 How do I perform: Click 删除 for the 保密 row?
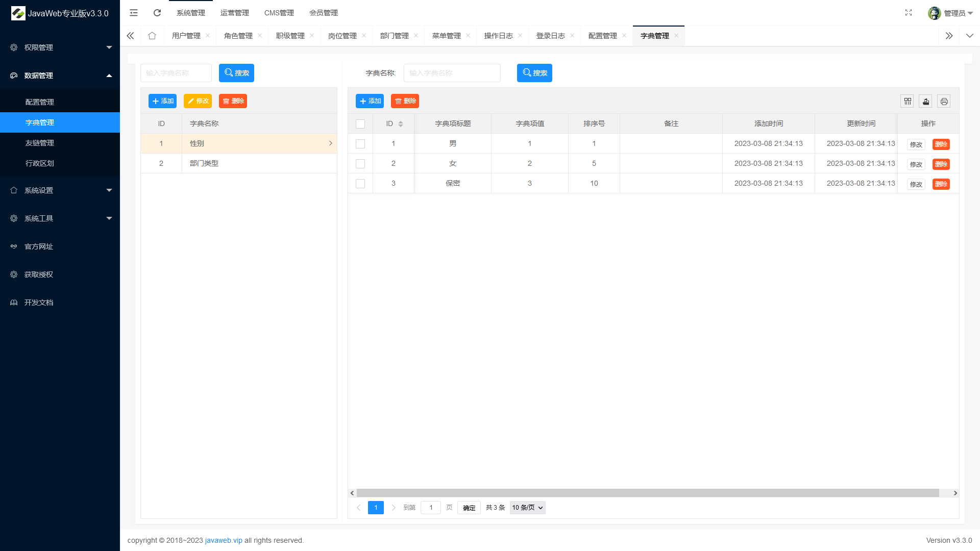pyautogui.click(x=941, y=184)
